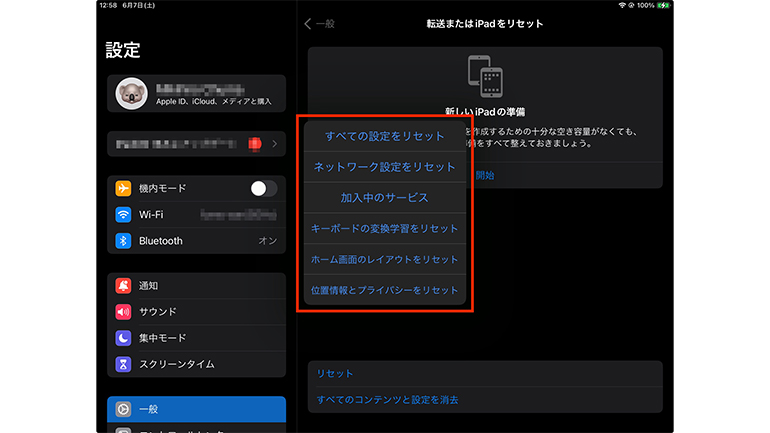Screen dimensions: 770x433
Task: Tap the Bluetooth icon in sidebar
Action: pos(123,241)
